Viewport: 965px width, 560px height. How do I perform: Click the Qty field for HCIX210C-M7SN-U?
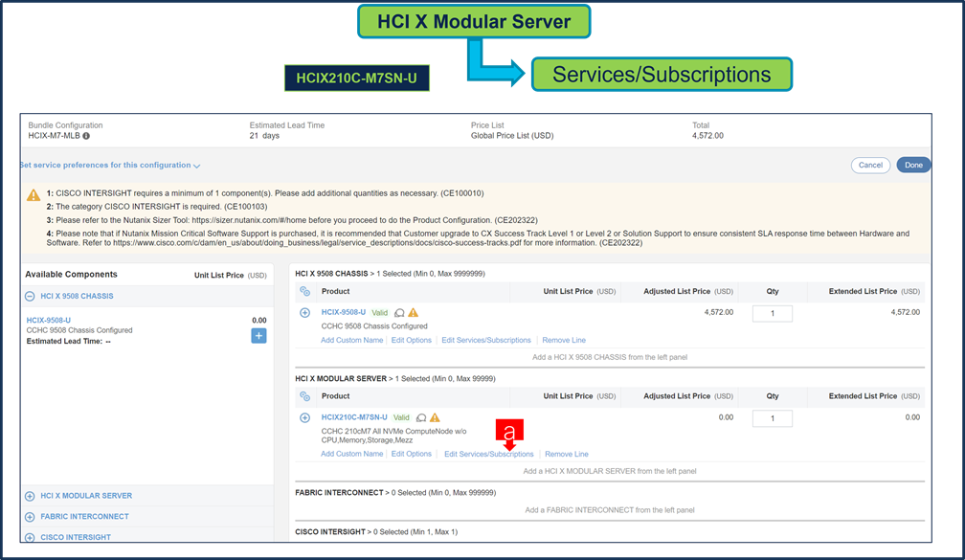coord(773,418)
